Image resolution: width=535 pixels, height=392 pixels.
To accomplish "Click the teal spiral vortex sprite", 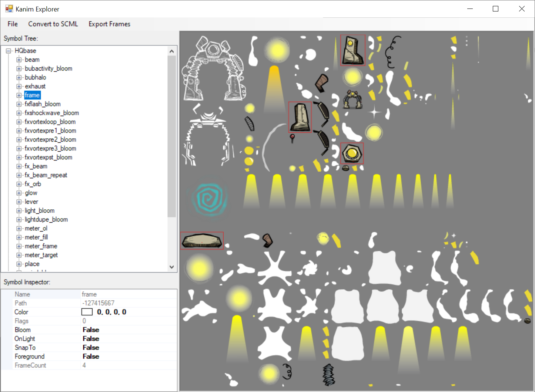I will [209, 200].
